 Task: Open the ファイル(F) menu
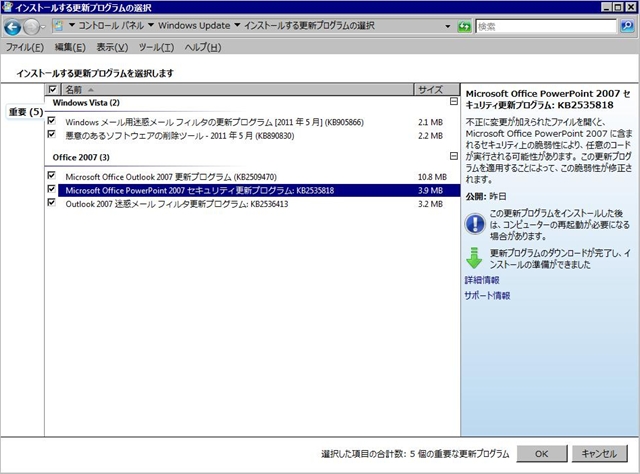click(x=24, y=47)
